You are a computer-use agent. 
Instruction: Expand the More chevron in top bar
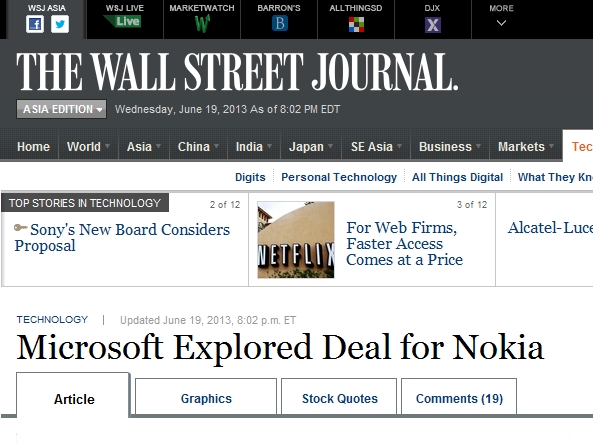[501, 23]
